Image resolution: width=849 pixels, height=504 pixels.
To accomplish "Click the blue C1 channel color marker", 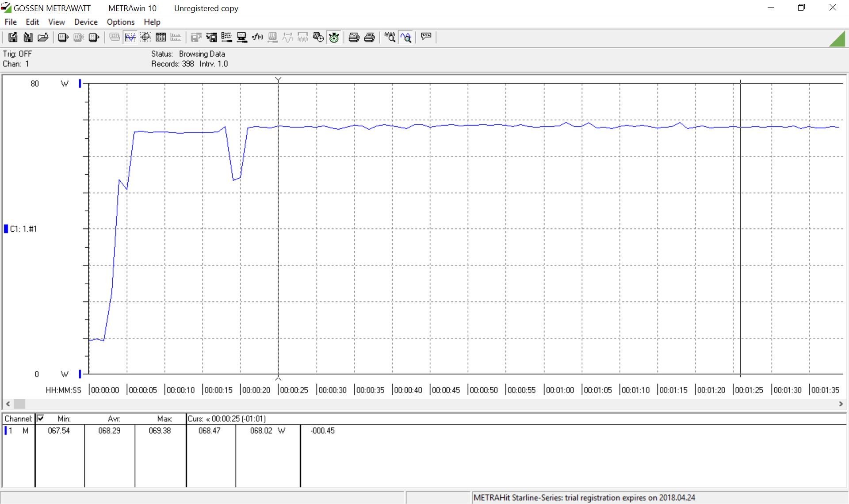I will coord(6,229).
